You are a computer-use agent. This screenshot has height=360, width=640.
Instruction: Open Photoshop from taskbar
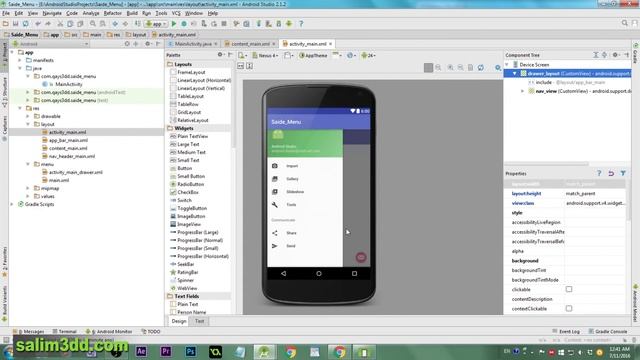coord(191,351)
